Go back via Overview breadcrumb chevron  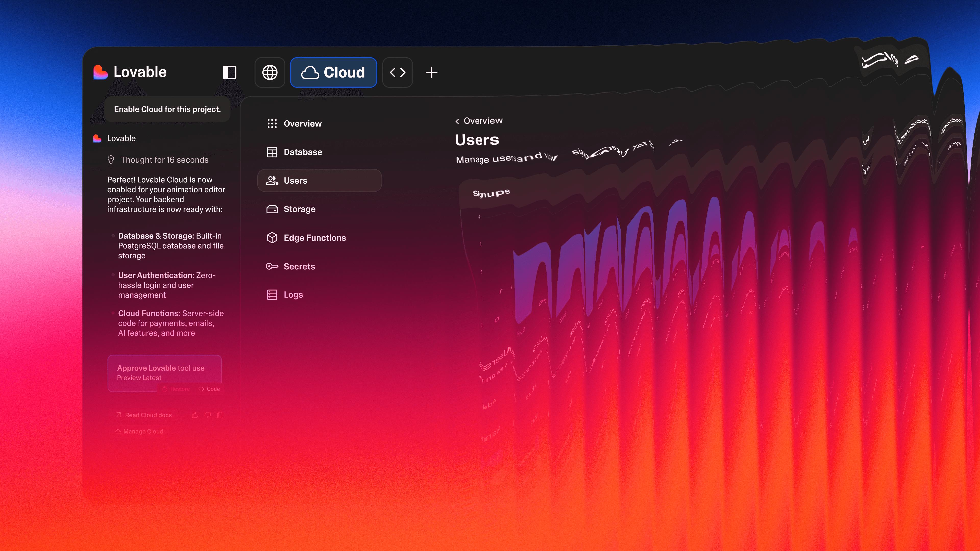tap(457, 121)
